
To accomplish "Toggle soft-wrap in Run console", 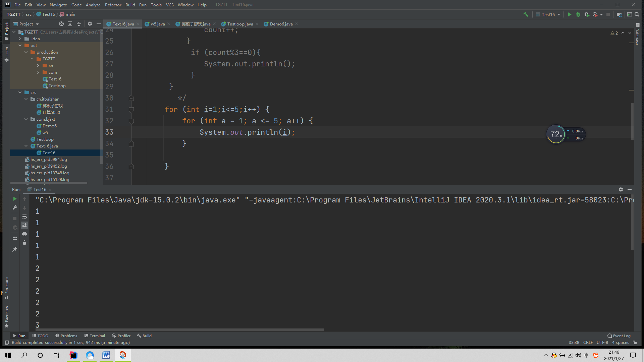I will 24,217.
